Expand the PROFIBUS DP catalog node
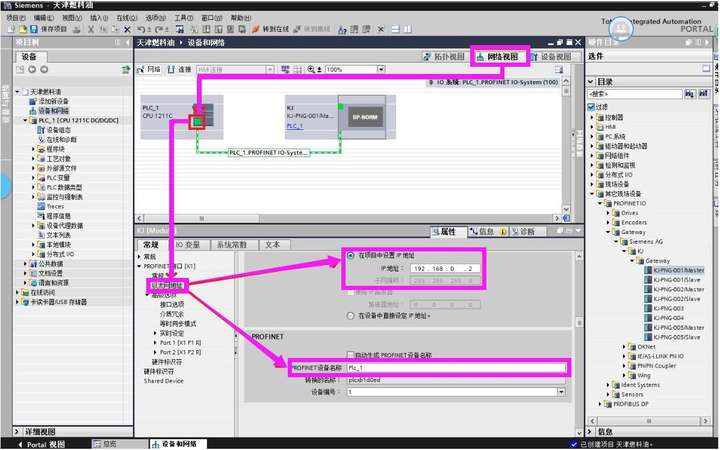 tap(600, 404)
